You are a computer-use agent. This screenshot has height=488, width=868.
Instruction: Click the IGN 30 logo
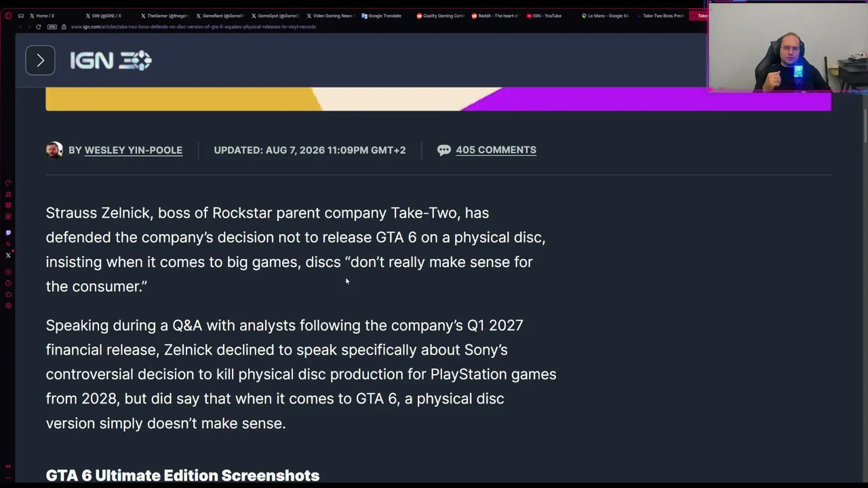[x=111, y=60]
